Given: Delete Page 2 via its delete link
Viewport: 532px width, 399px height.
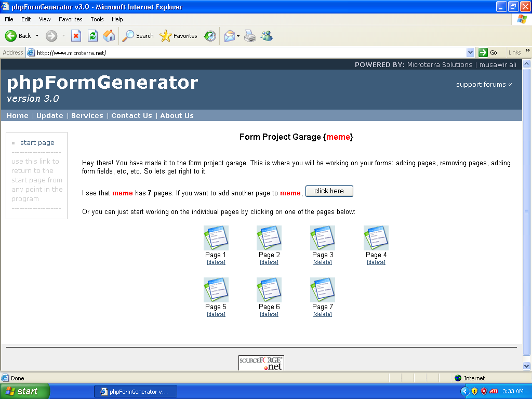Looking at the screenshot, I should coord(269,262).
